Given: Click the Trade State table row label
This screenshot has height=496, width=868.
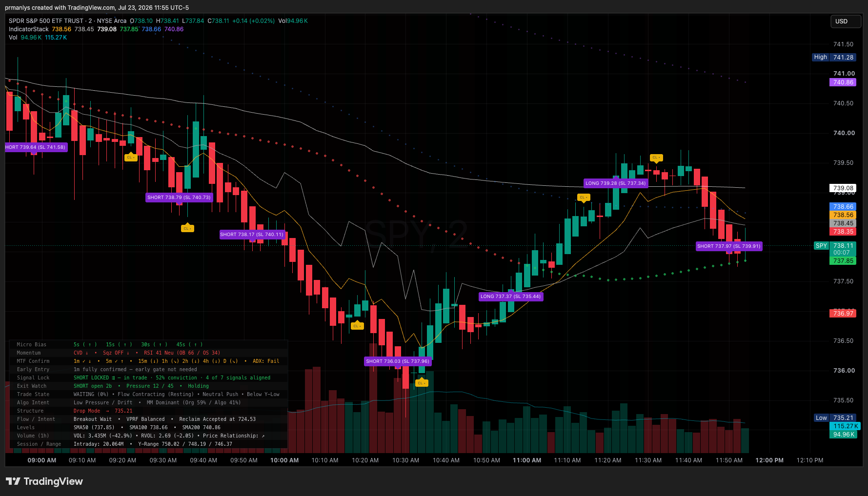Looking at the screenshot, I should click(x=33, y=395).
